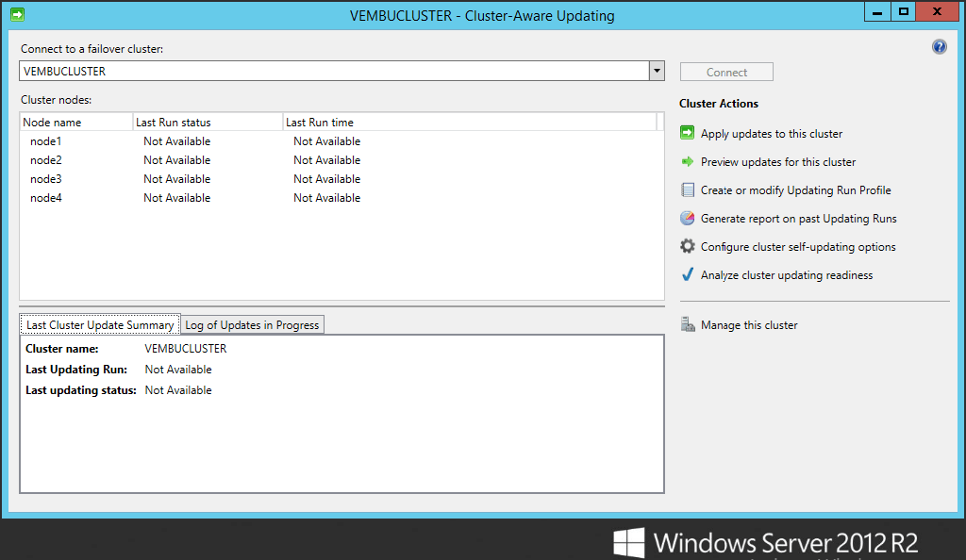Open Analyze cluster updating readiness

click(x=787, y=275)
